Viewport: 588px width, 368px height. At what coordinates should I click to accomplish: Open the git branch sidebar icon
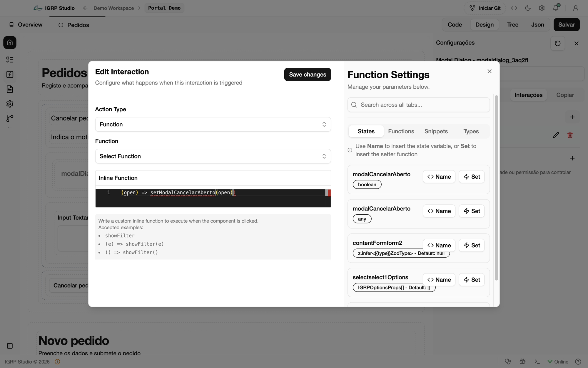(10, 118)
